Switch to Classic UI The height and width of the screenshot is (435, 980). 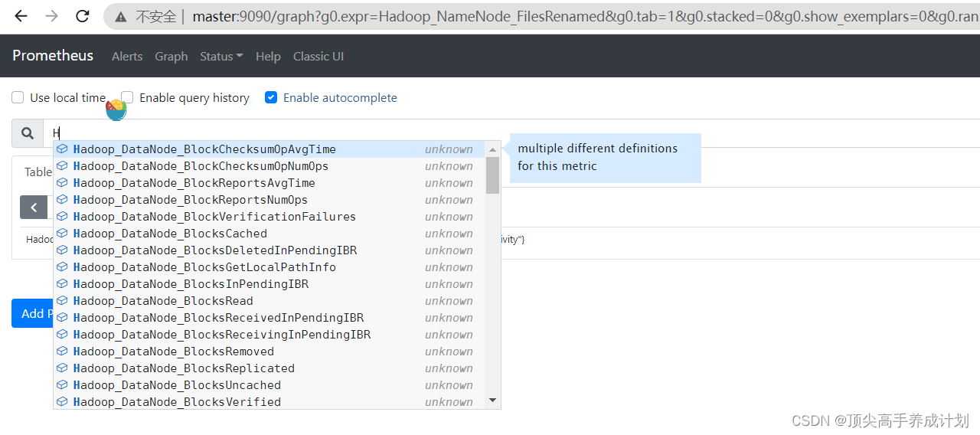[x=318, y=56]
